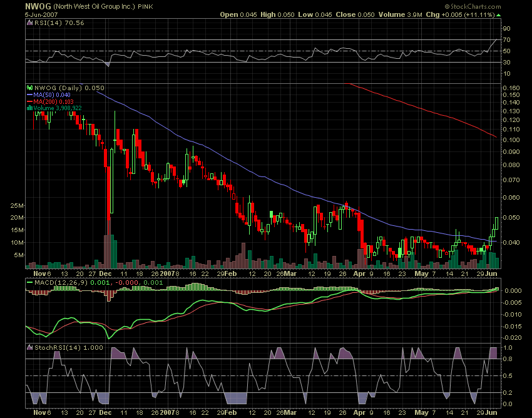Click the 0.2 level on the StochRSI axis
Image resolution: width=532 pixels, height=418 pixels.
(x=508, y=392)
